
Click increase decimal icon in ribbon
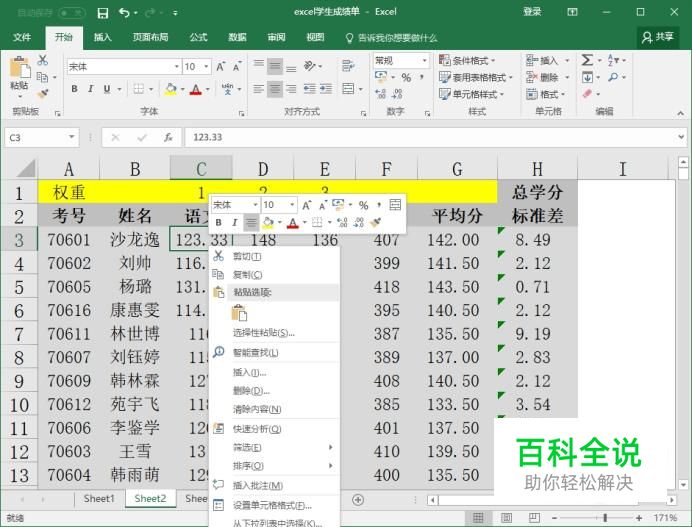coord(380,94)
